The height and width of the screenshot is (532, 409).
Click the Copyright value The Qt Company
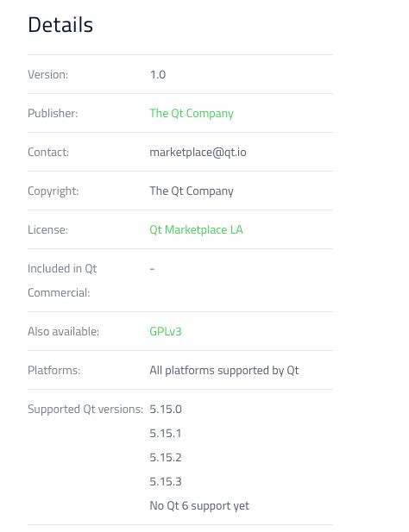tap(192, 191)
